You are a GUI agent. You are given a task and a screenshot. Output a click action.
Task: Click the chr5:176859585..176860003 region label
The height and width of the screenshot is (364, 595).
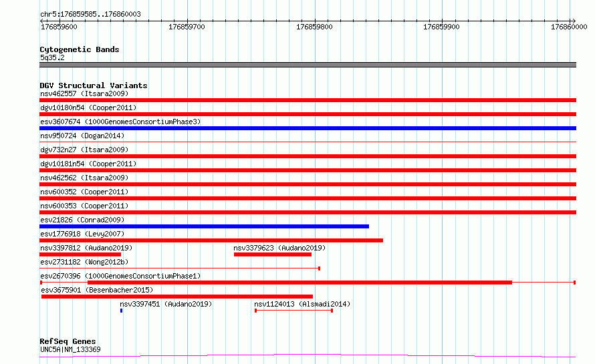pyautogui.click(x=90, y=14)
